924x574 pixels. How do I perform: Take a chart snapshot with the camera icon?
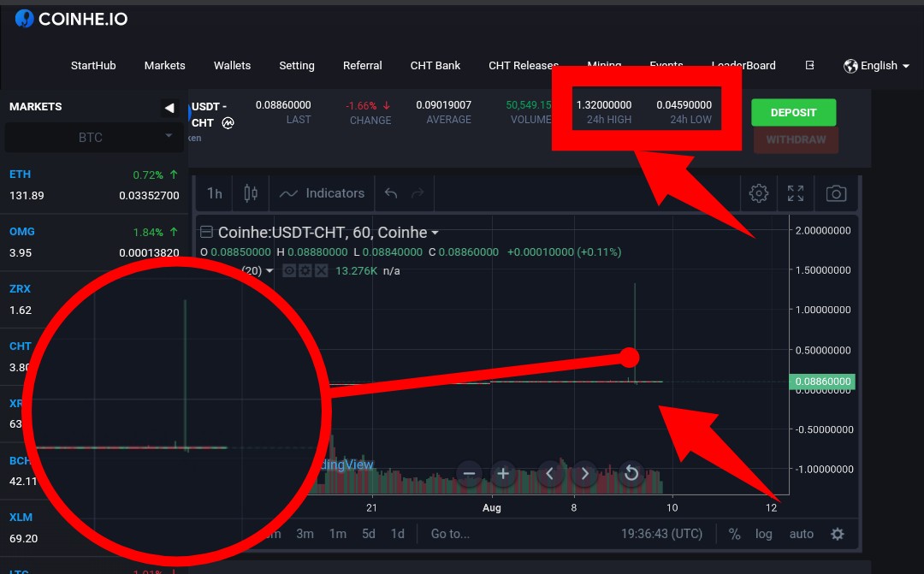[836, 193]
